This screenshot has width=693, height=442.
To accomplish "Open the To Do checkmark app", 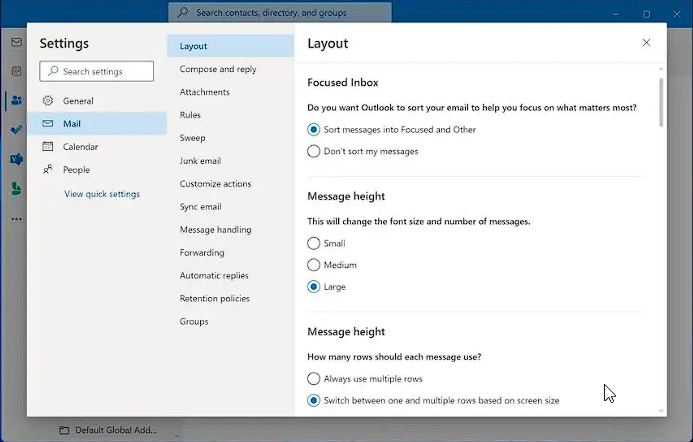I will (x=16, y=130).
